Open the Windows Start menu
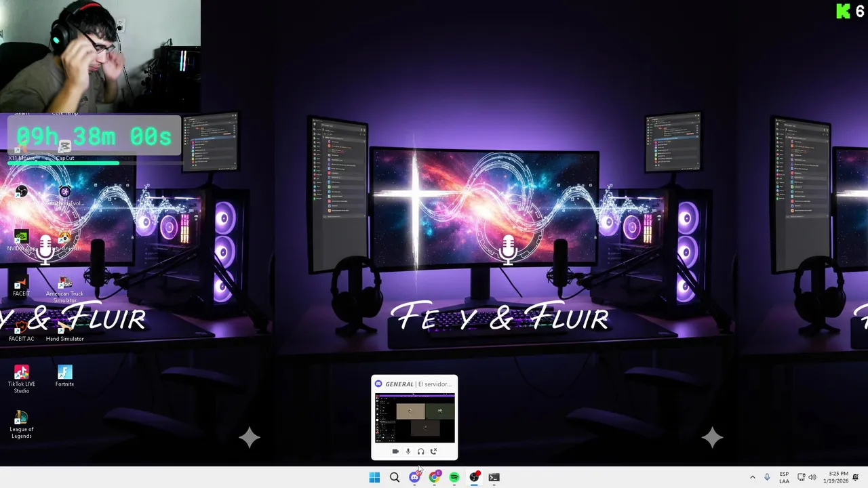This screenshot has height=488, width=868. 374,477
